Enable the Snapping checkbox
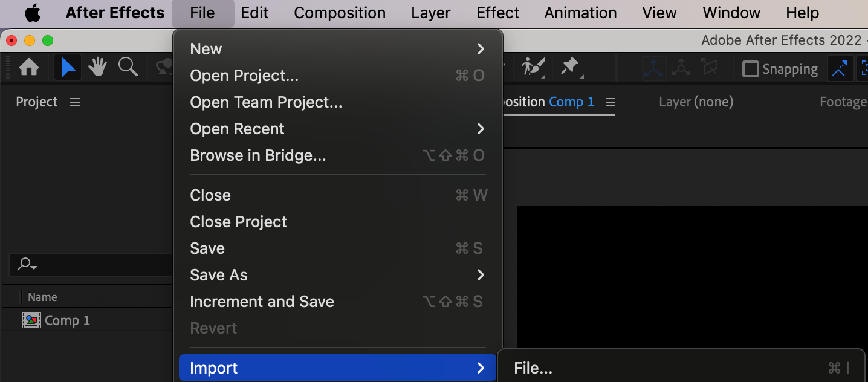The width and height of the screenshot is (868, 382). 750,69
